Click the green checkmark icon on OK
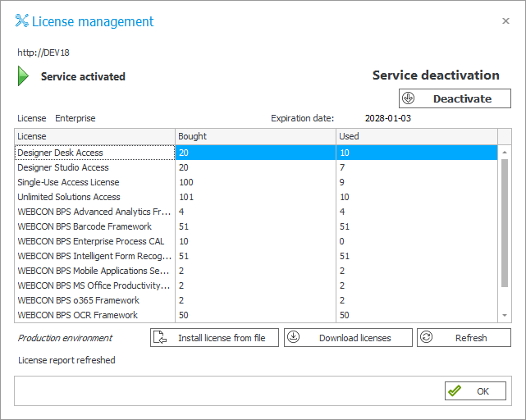The width and height of the screenshot is (526, 420). coord(455,390)
